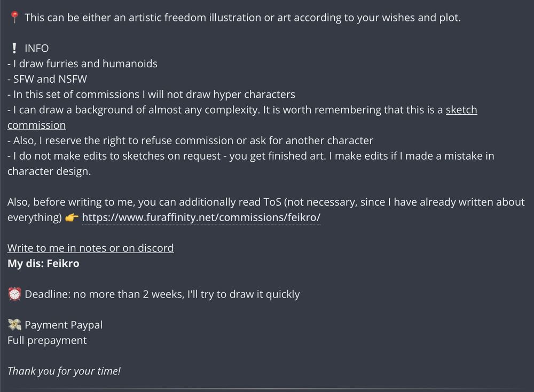Click the 'Payment Paypal' text
This screenshot has height=392, width=534.
click(64, 325)
